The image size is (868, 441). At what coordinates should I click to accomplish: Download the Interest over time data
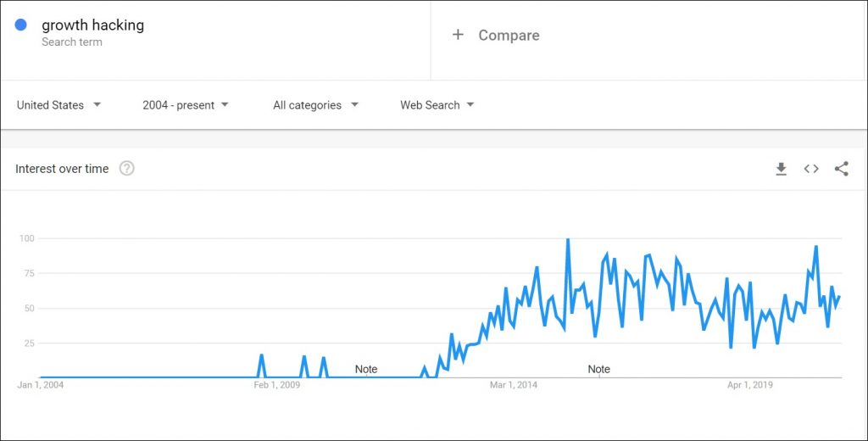tap(781, 169)
